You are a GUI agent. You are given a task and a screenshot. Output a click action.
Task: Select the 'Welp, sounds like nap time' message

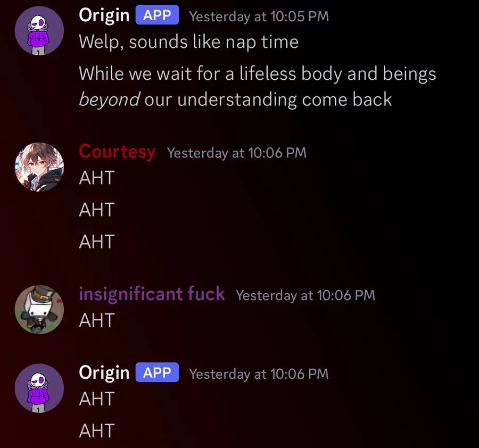point(188,42)
